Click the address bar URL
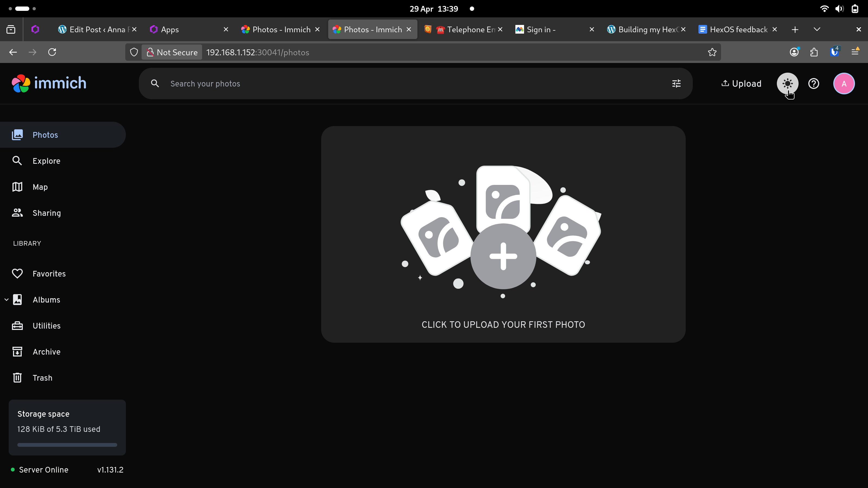Screen dimensions: 868x488 [257, 53]
